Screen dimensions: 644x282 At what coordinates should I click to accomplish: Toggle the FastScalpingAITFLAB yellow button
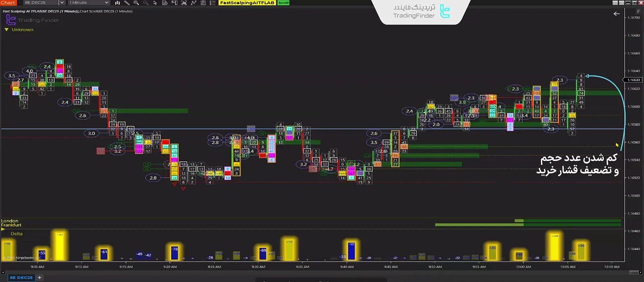[x=247, y=3]
